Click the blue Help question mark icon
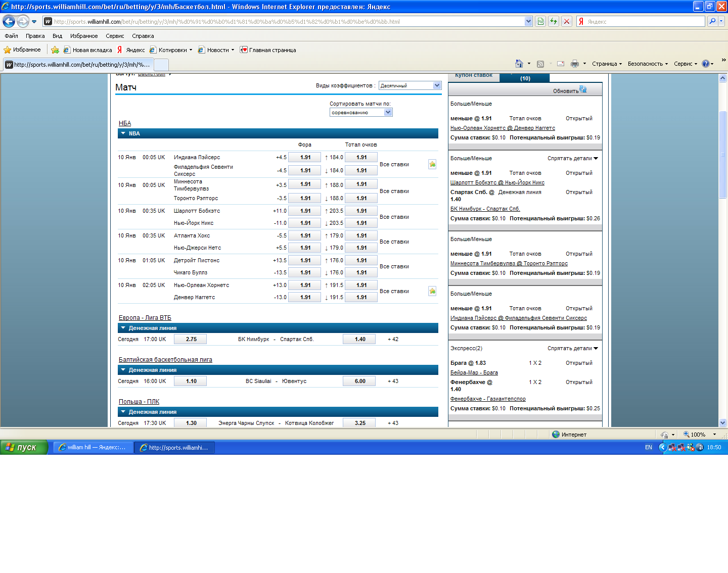 coord(705,64)
